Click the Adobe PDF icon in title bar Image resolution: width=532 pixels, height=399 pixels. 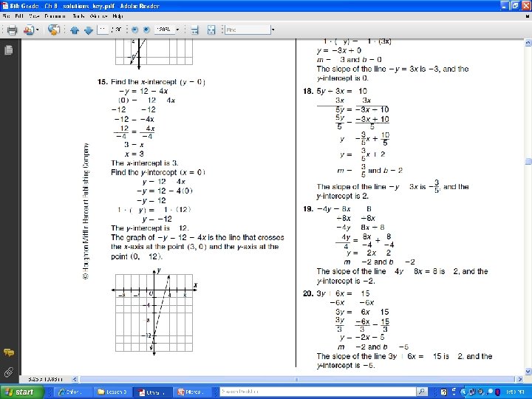coord(4,5)
